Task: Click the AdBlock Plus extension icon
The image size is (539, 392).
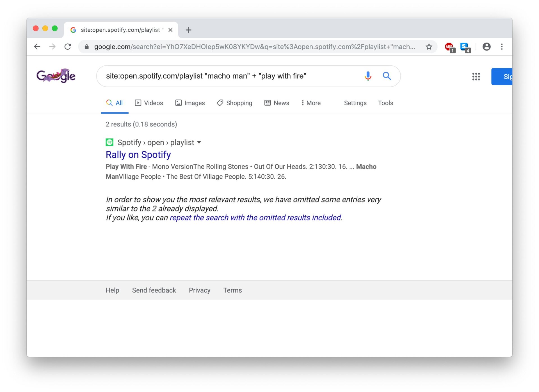Action: coord(449,47)
